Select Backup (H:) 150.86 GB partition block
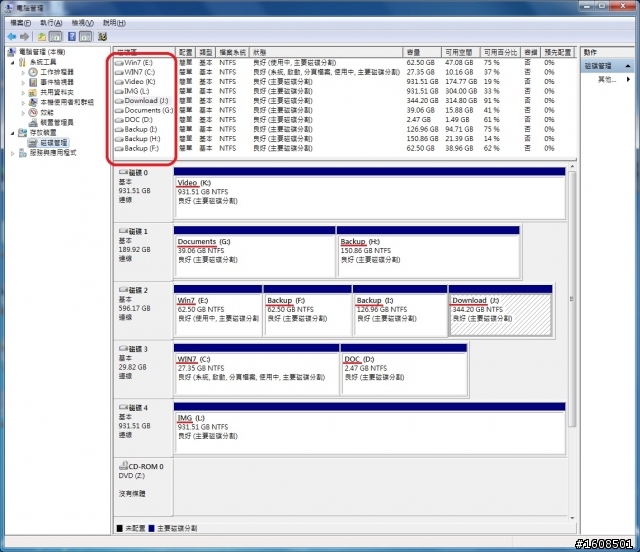 tap(428, 252)
